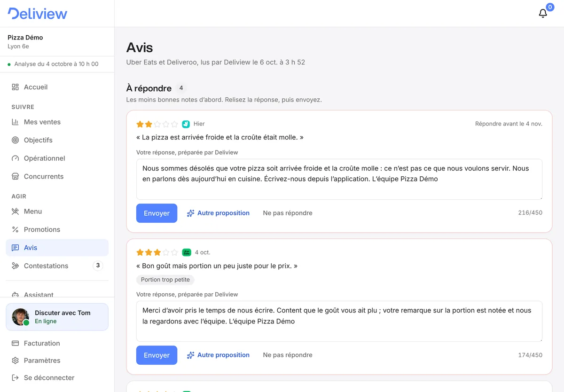
Task: Click the 174/450 character counter
Action: tap(530, 355)
